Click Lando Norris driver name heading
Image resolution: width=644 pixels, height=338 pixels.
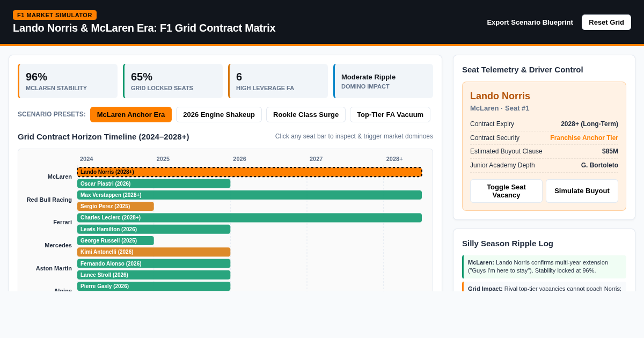pos(500,96)
